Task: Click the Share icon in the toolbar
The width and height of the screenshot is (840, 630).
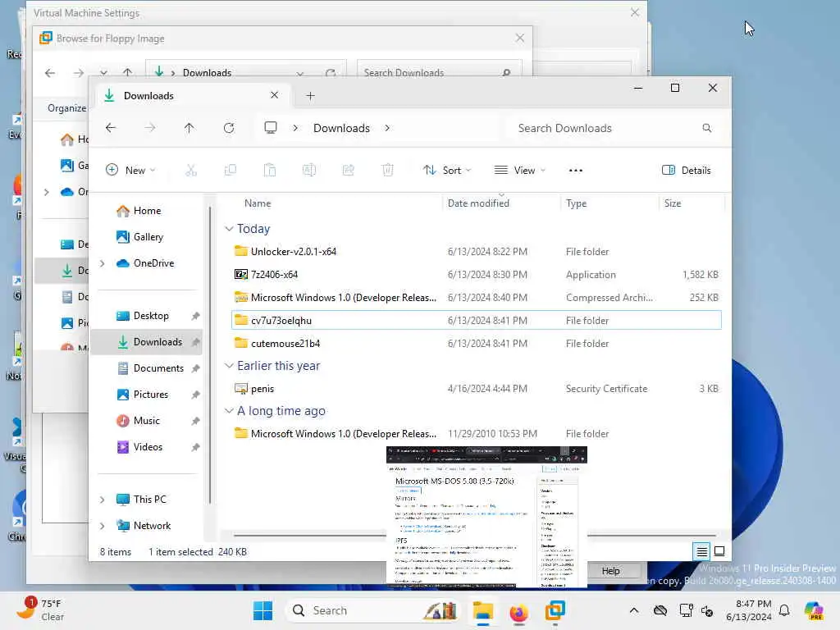Action: [x=348, y=171]
